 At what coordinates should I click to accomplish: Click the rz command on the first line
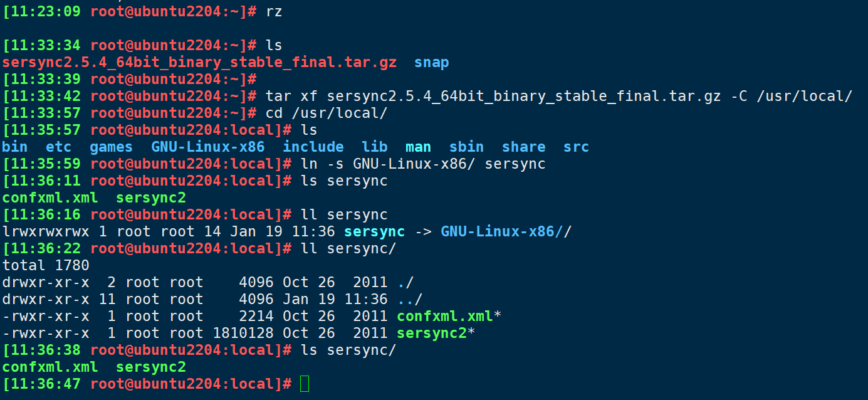pos(274,11)
